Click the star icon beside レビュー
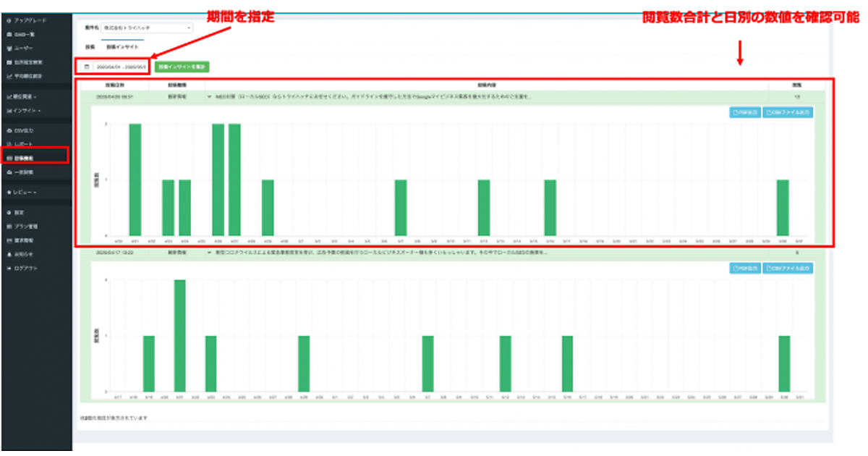 click(7, 193)
